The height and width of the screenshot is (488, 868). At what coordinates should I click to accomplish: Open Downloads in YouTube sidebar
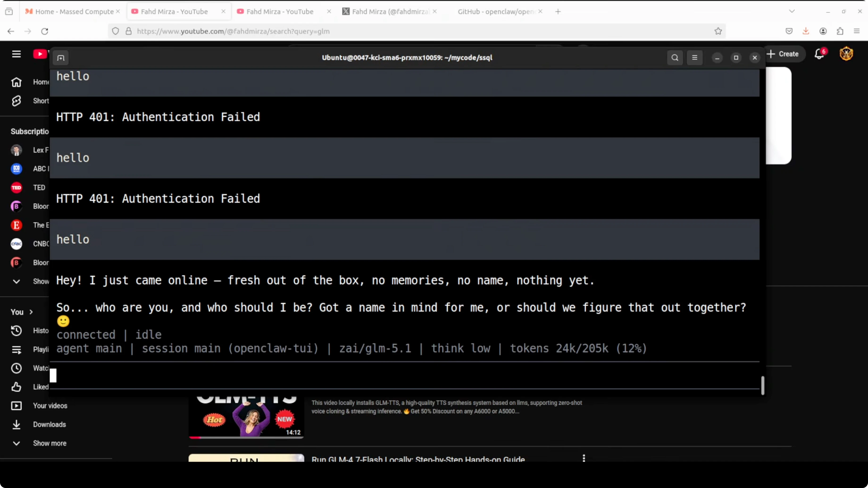click(x=49, y=424)
